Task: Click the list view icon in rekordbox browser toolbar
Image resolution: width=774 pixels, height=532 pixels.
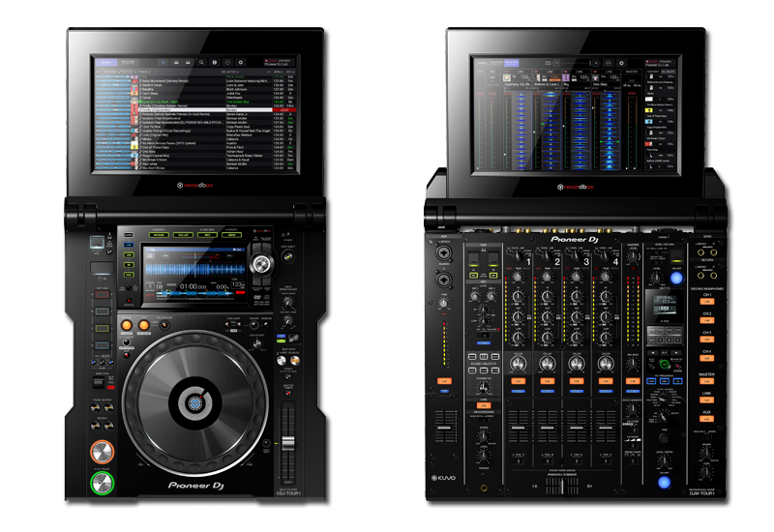Action: [163, 63]
